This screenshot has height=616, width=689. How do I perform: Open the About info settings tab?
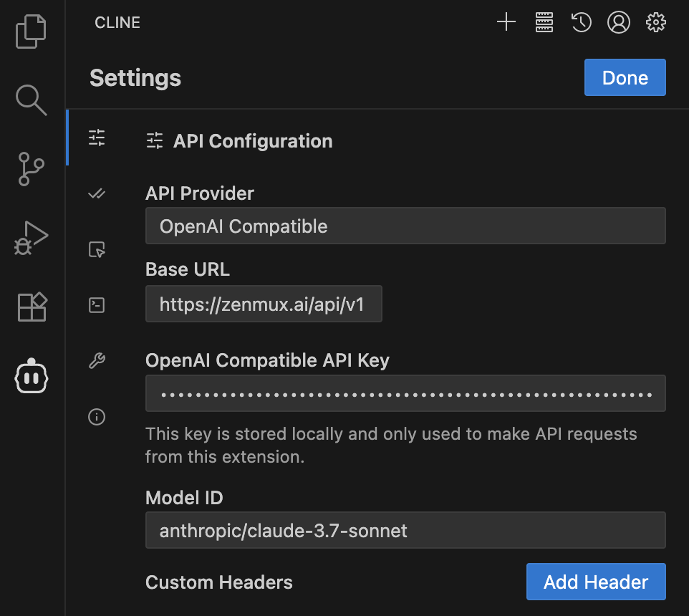point(97,417)
